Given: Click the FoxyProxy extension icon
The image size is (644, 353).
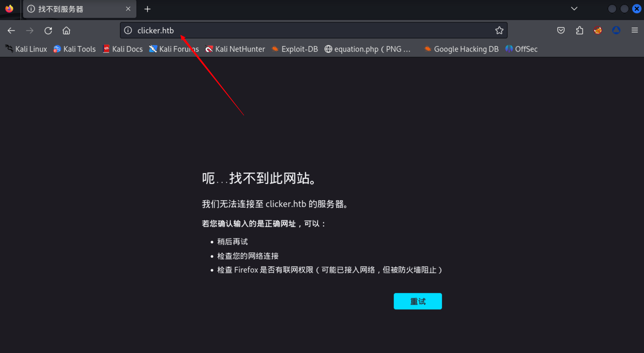Looking at the screenshot, I should [x=598, y=30].
